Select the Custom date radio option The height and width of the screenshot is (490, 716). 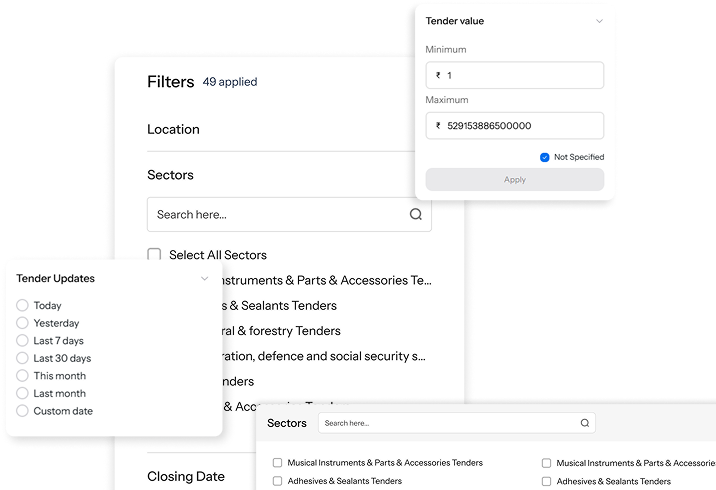pos(23,411)
